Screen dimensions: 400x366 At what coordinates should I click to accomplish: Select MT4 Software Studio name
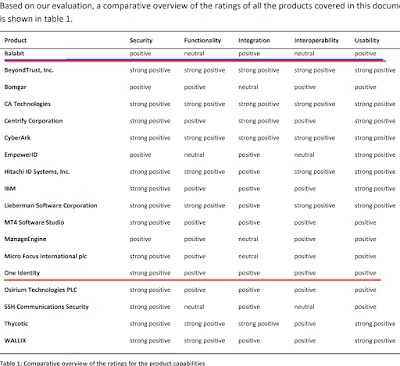[34, 222]
